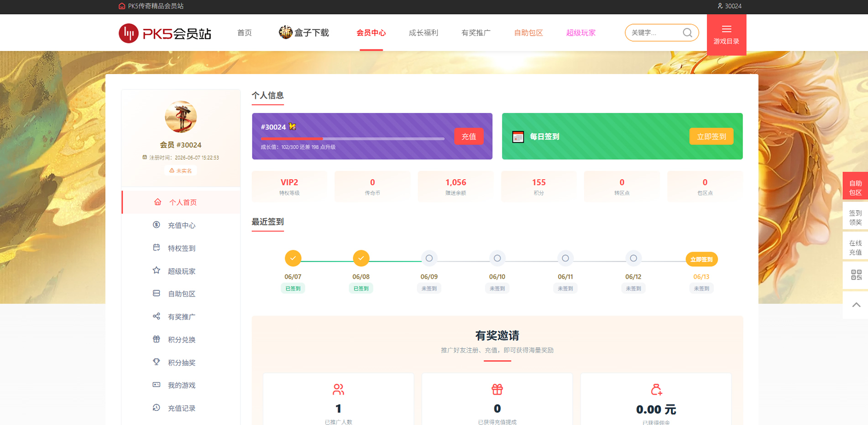This screenshot has width=868, height=425.
Task: Click the 1,056 赠送余额 card
Action: (x=455, y=187)
